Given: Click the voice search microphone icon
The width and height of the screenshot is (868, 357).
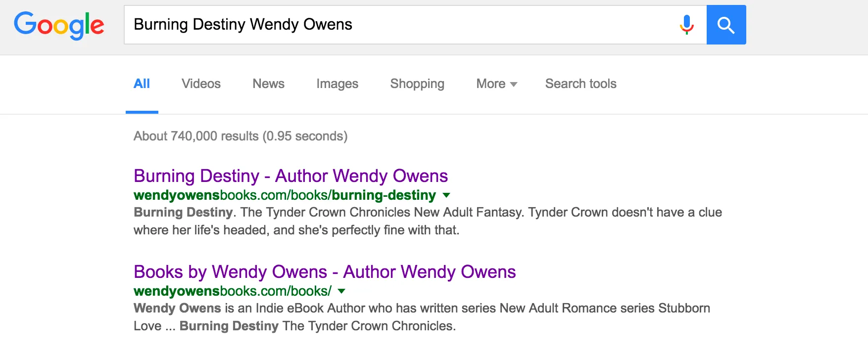Looking at the screenshot, I should pyautogui.click(x=687, y=25).
